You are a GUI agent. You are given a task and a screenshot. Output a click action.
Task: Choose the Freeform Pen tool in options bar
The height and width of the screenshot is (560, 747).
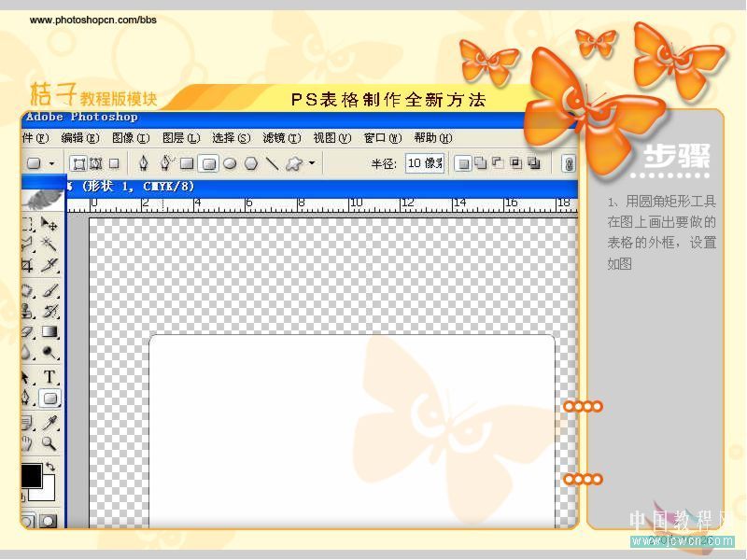click(166, 162)
